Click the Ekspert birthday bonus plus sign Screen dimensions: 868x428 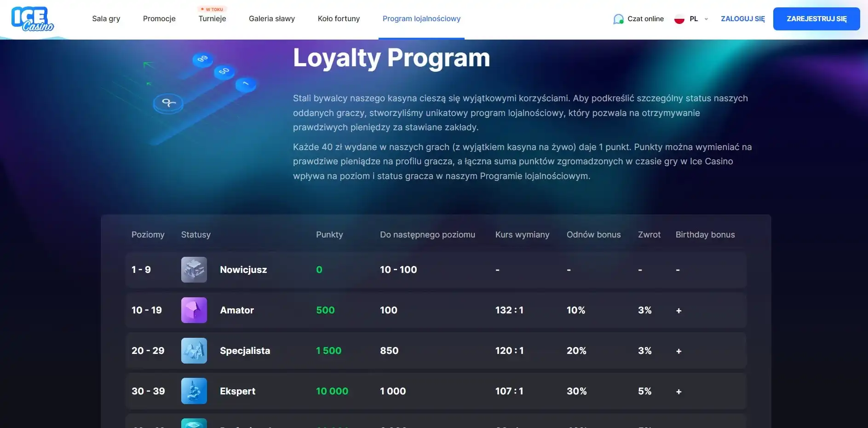click(678, 392)
